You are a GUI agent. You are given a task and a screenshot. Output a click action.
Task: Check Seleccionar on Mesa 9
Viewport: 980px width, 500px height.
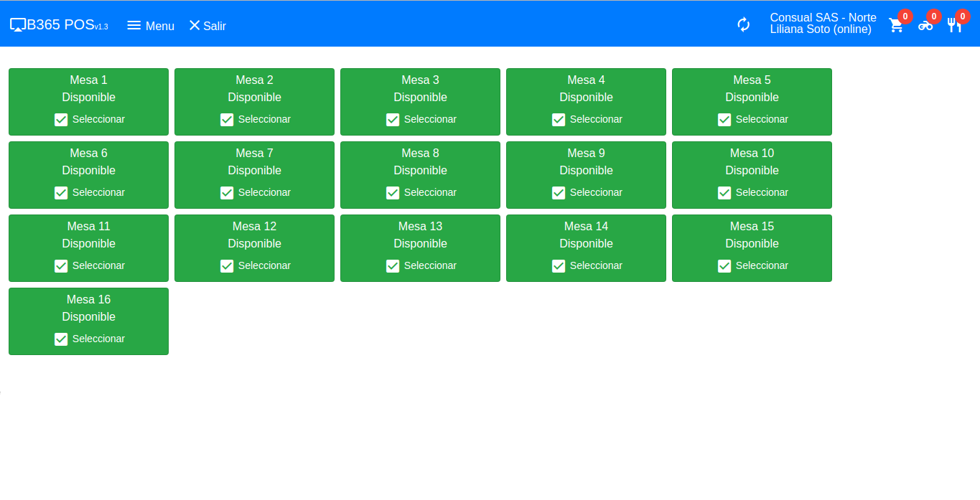[587, 193]
